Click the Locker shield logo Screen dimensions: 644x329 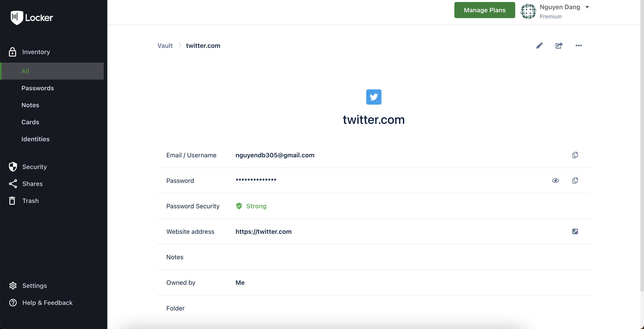17,17
